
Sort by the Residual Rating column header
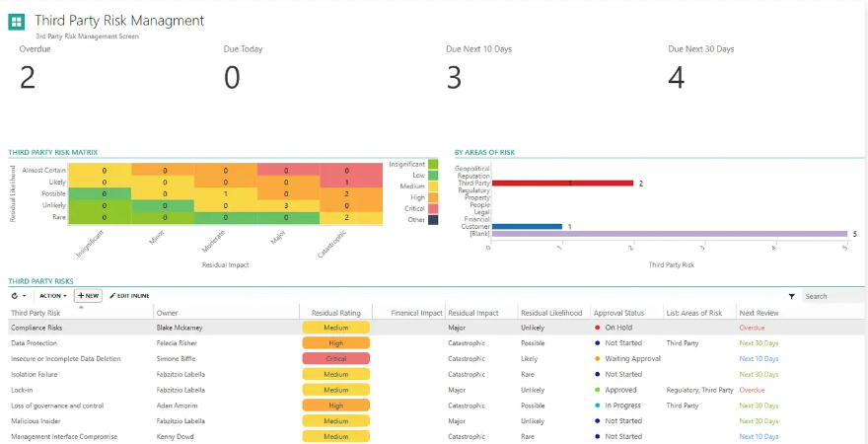335,313
